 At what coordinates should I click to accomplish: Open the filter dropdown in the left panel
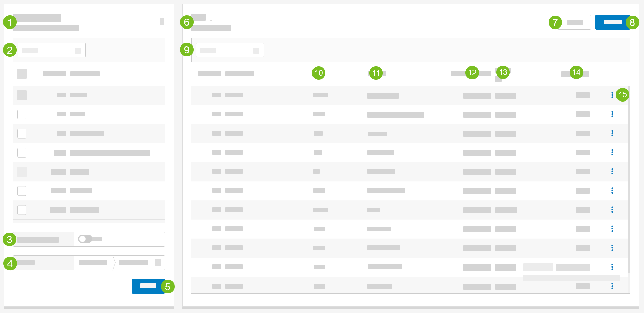(51, 50)
